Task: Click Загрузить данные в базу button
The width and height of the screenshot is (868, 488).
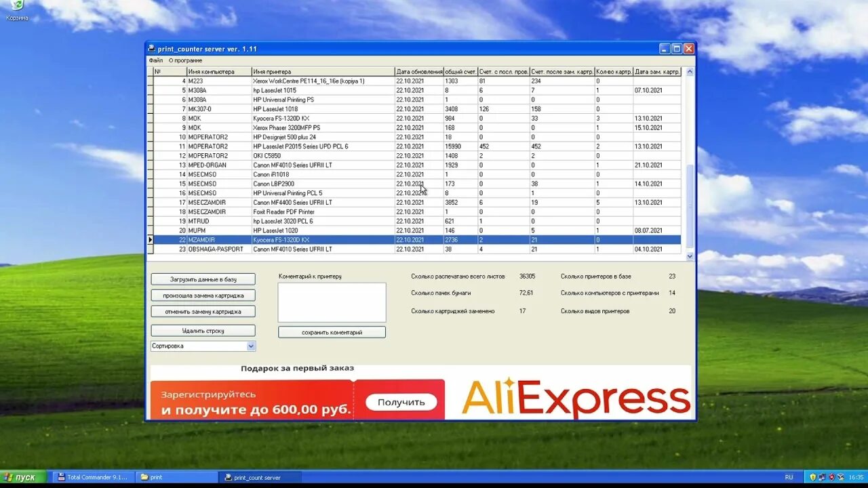Action: [x=203, y=279]
